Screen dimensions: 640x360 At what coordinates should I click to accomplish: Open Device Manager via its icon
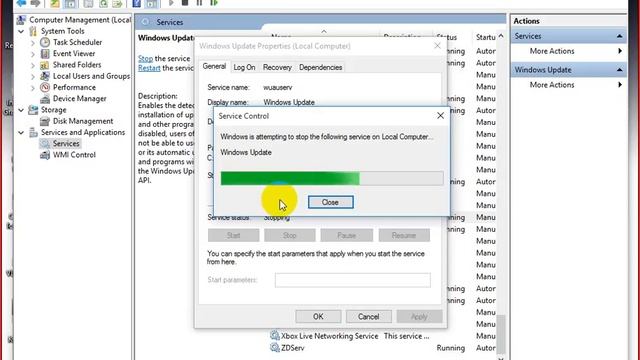[x=45, y=99]
